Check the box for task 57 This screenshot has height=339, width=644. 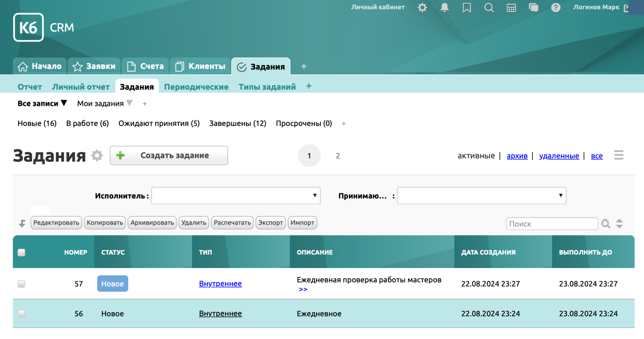[x=21, y=284]
